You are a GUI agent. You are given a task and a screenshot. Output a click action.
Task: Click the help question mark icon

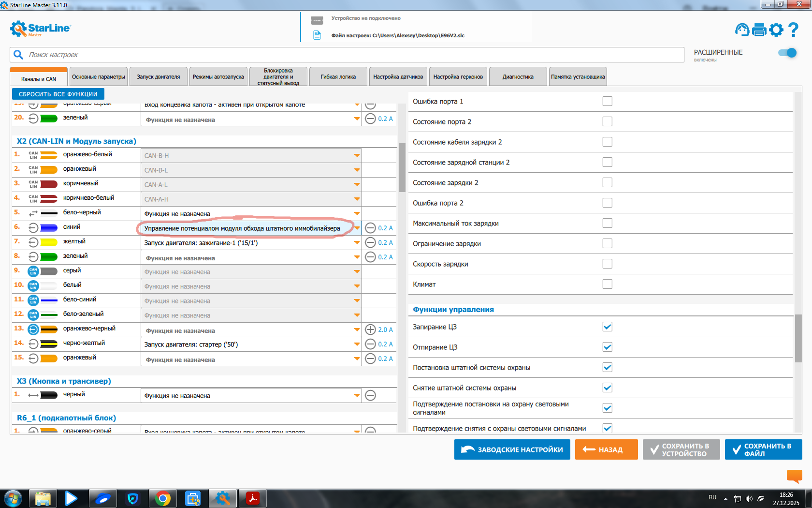tap(793, 30)
